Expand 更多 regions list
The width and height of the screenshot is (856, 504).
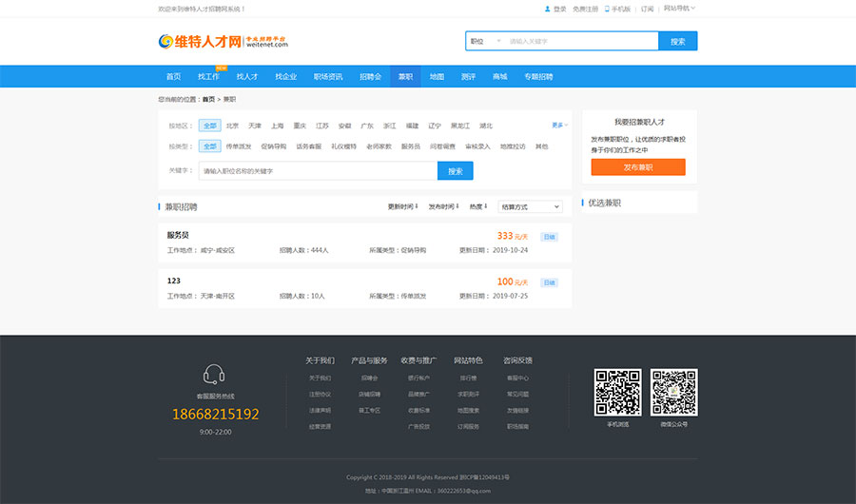point(559,126)
